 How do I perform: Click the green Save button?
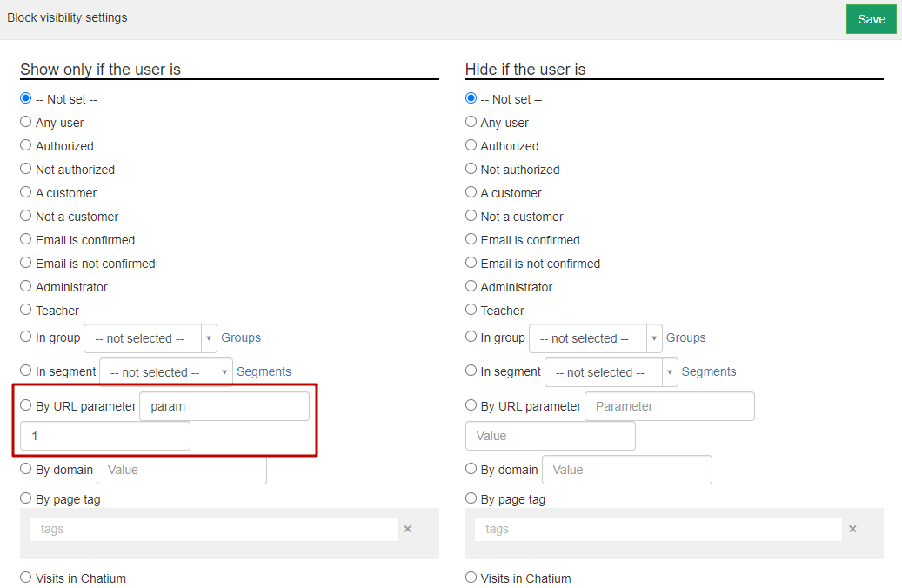tap(871, 19)
